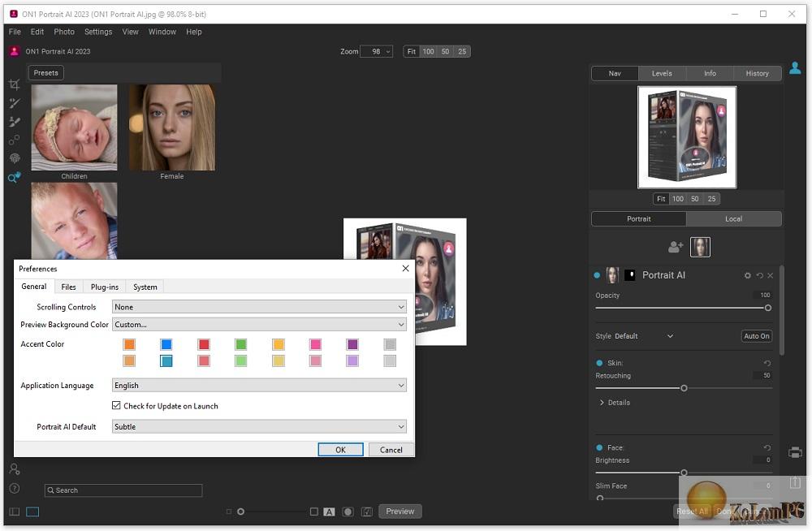Click the person icon above help
The image size is (812, 531).
(15, 468)
